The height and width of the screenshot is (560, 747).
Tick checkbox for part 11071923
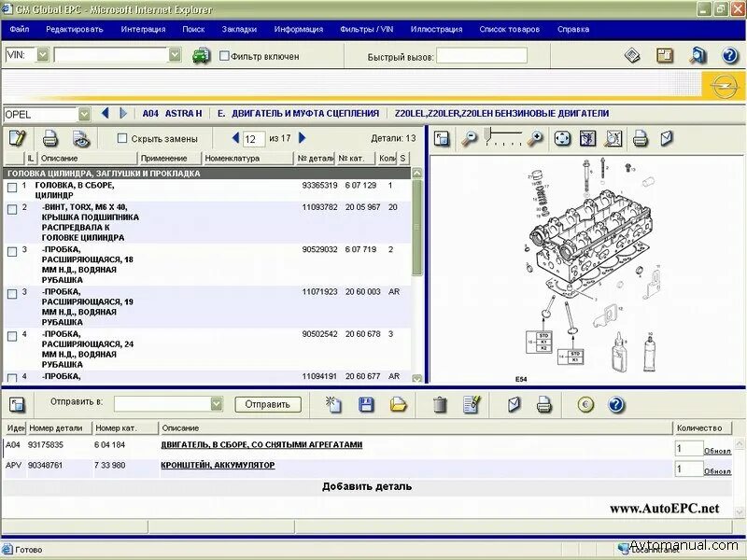click(x=12, y=294)
